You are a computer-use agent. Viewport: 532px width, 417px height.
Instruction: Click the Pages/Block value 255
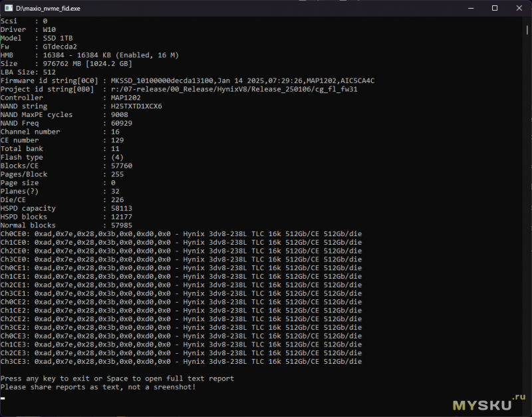(117, 174)
